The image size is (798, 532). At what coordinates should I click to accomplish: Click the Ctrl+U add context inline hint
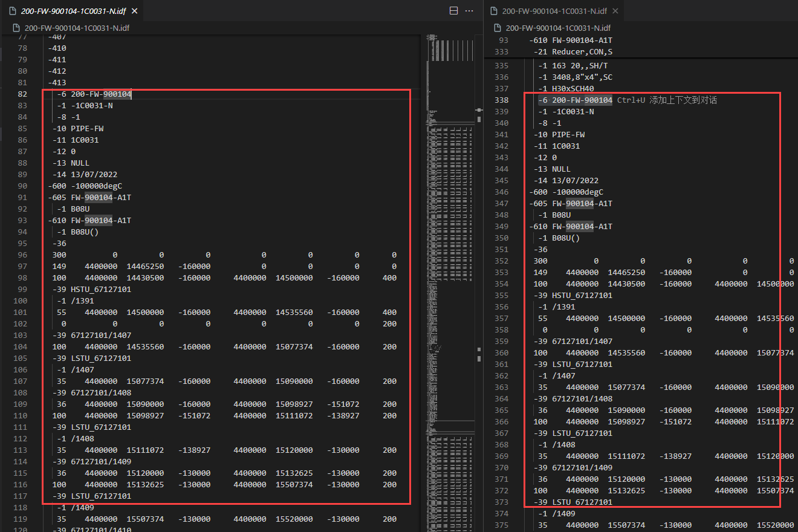[x=667, y=100]
